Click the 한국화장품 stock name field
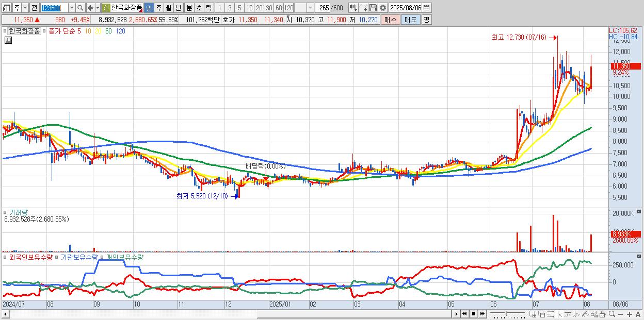This screenshot has width=644, height=320. click(x=127, y=8)
